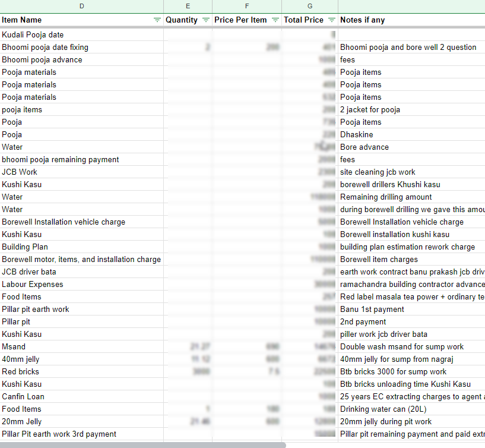Screen dimensions: 485x448
Task: Select the "Kudali Pooja date" cell
Action: [x=82, y=35]
